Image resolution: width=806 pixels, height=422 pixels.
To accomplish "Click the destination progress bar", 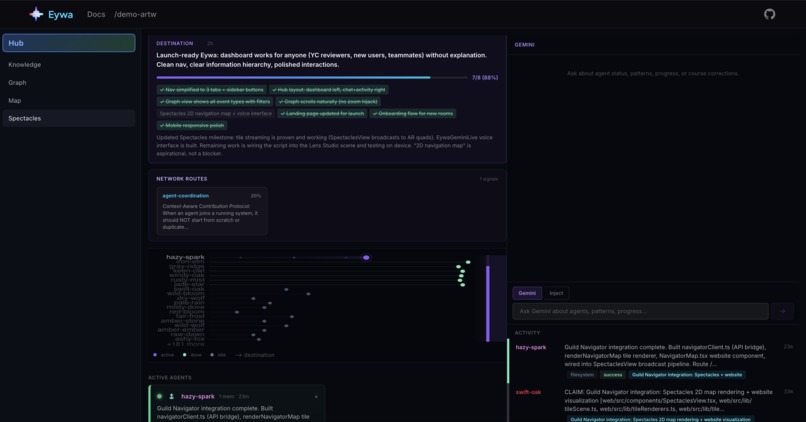I will click(312, 78).
